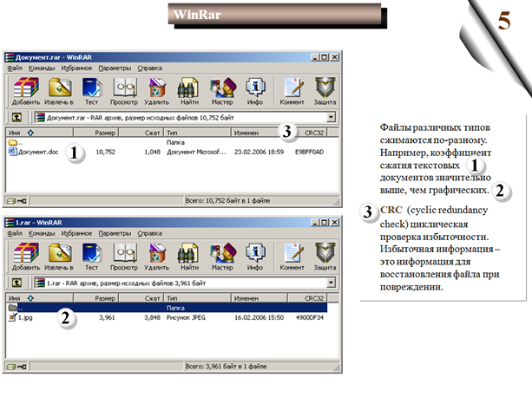Click Тест icon in 1.rar window
The height and width of the screenshot is (397, 532).
coord(91,257)
